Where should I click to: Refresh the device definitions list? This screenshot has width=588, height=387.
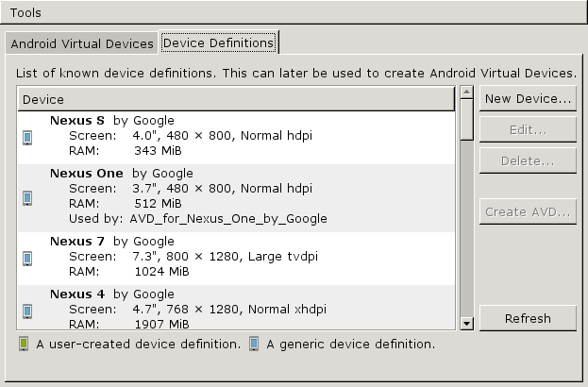pos(528,318)
